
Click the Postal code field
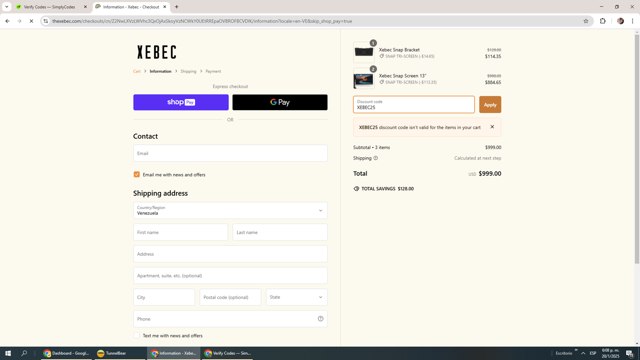click(230, 297)
